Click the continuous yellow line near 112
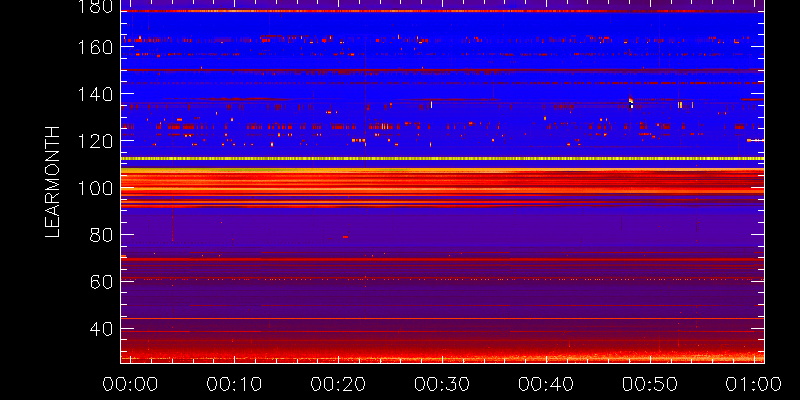800x400 pixels. tap(442, 159)
